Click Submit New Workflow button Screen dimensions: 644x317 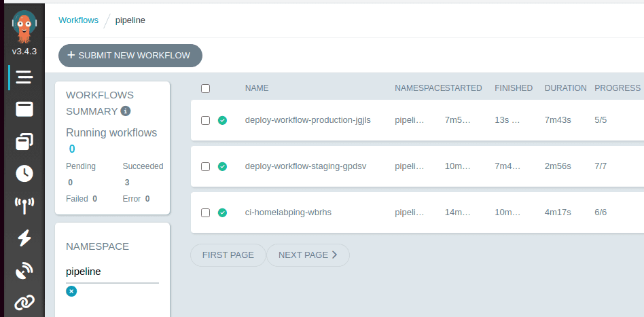130,56
